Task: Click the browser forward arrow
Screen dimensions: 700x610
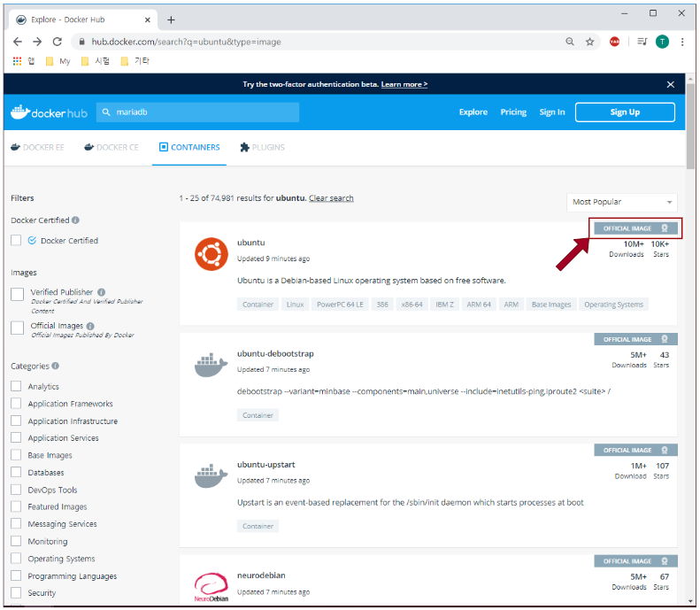Action: tap(37, 42)
